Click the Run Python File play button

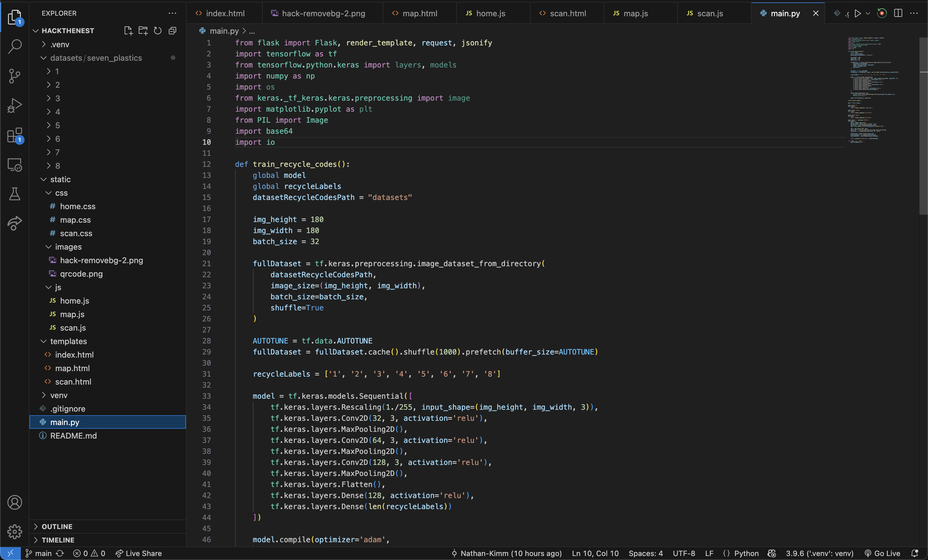tap(857, 13)
